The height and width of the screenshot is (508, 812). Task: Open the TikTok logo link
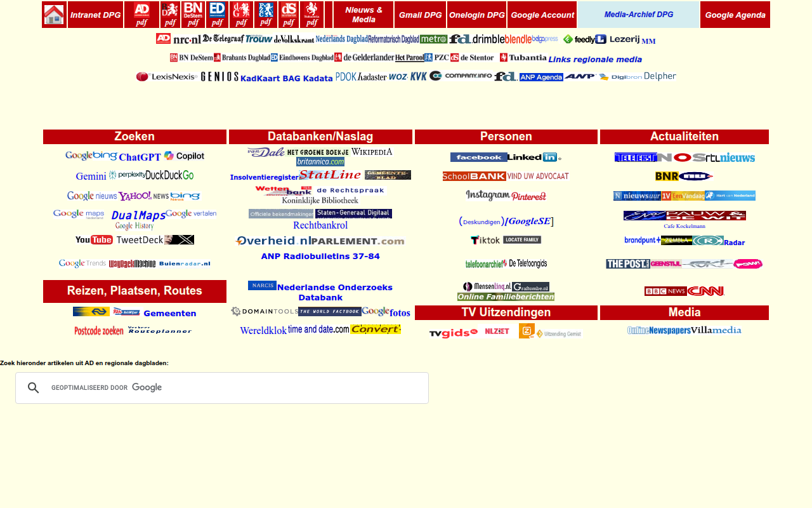[485, 240]
